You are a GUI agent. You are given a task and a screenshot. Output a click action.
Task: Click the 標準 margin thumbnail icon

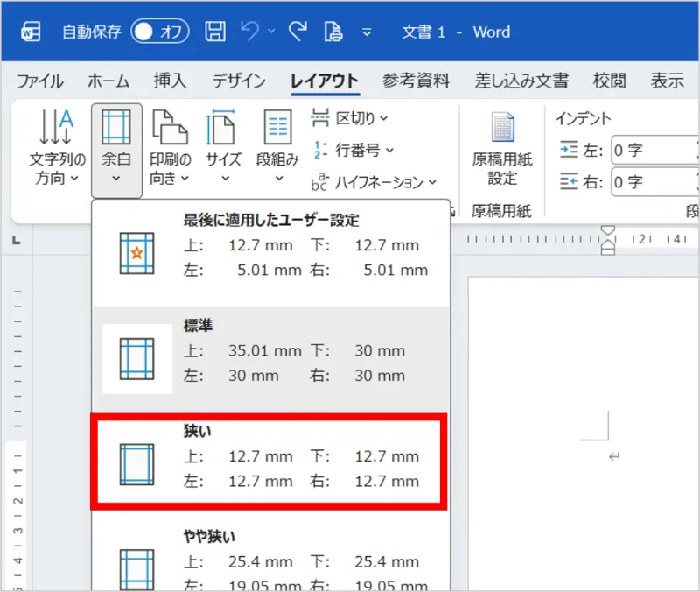137,359
